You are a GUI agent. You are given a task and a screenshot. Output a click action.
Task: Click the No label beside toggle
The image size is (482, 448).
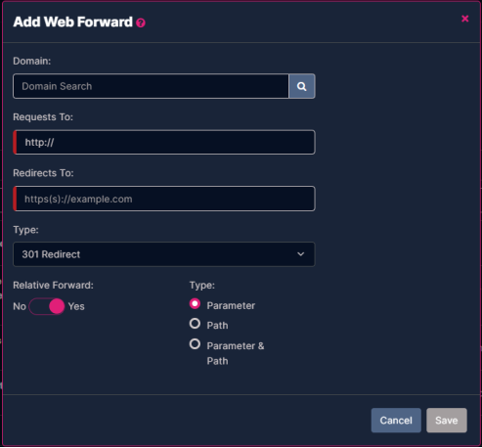(20, 306)
